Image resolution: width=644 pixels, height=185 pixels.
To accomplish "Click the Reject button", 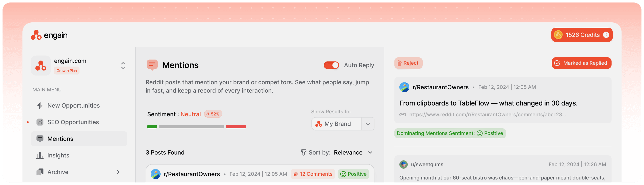I will click(x=408, y=63).
